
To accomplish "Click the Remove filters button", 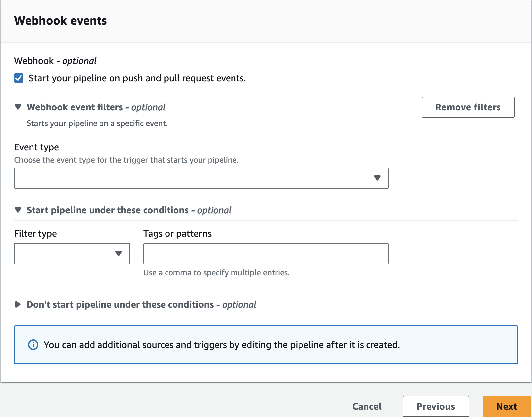I will coord(468,107).
